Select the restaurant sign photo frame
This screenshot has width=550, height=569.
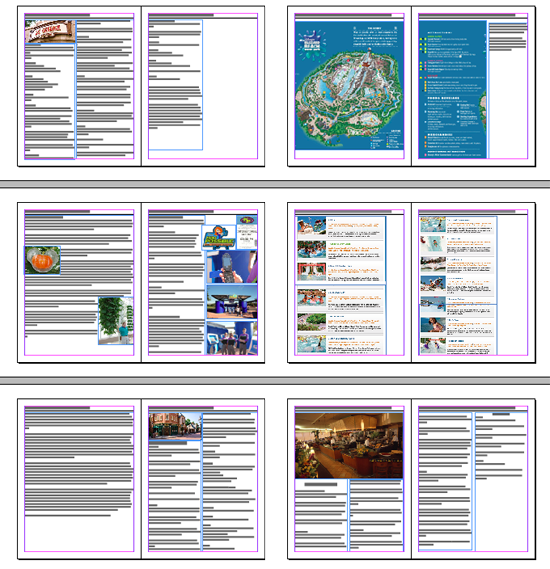click(x=50, y=32)
